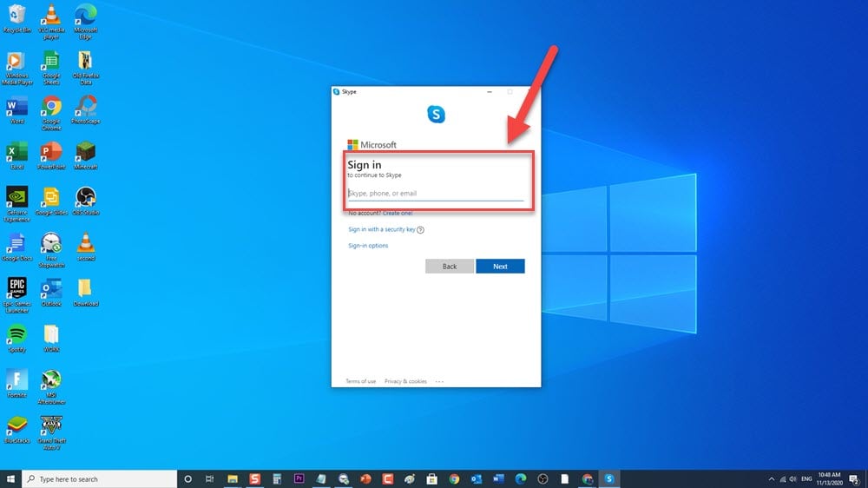The height and width of the screenshot is (488, 868).
Task: Select the GeForce Experience desktop icon
Action: 17,204
